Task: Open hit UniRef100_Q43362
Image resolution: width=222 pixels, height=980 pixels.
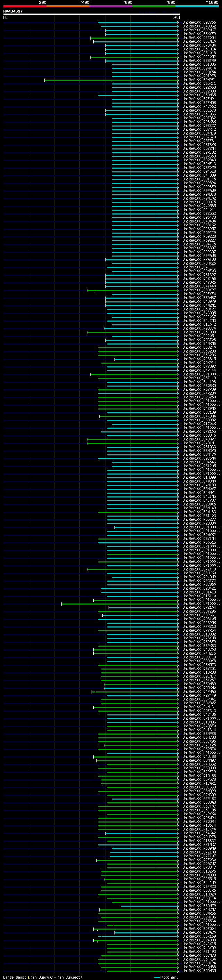Action: pyautogui.click(x=199, y=26)
